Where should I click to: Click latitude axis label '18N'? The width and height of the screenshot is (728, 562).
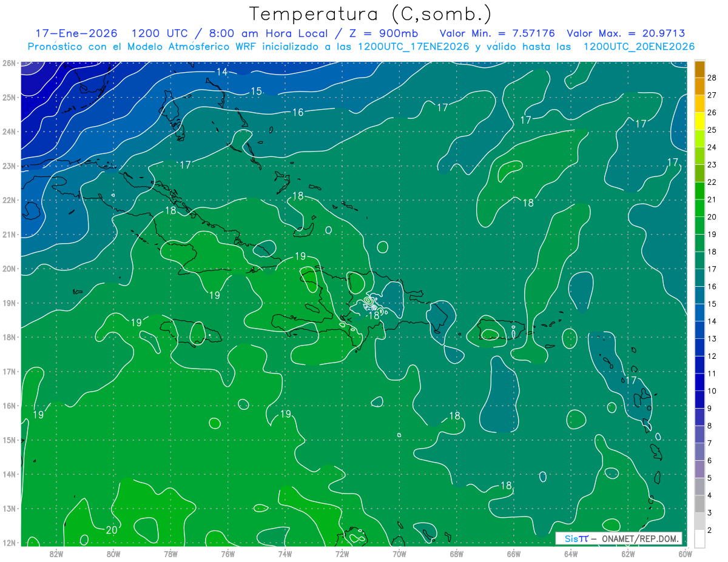point(8,337)
